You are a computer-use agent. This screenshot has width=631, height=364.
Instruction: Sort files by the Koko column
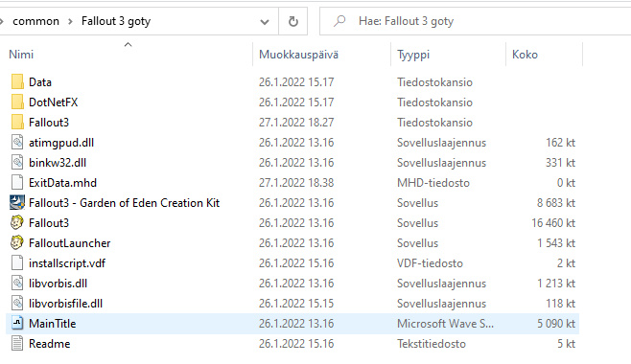tap(525, 55)
